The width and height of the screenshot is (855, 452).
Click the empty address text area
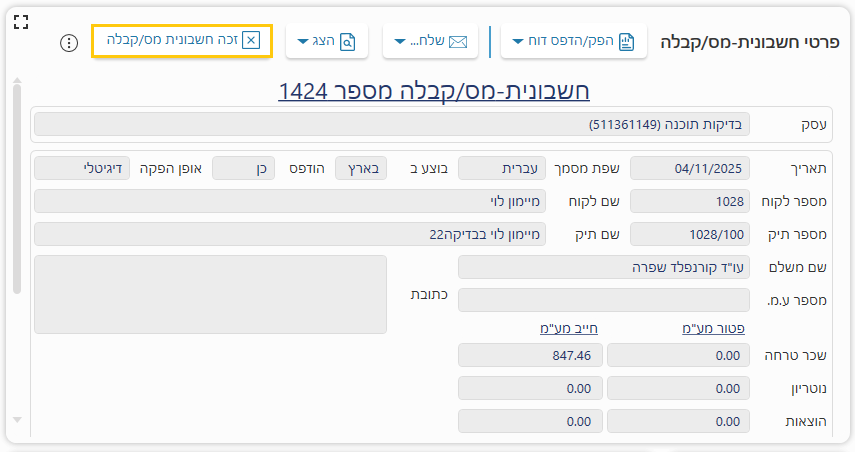click(x=210, y=294)
